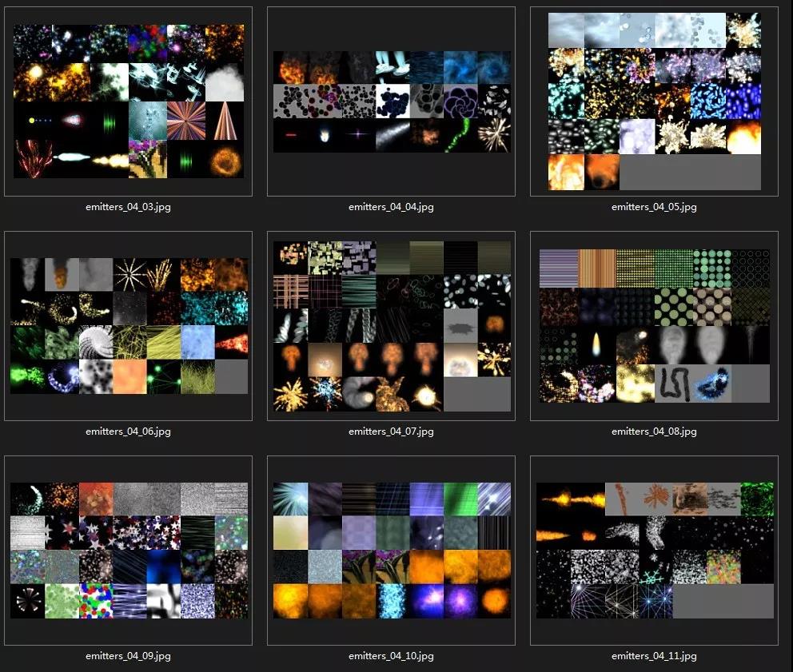
Task: Select the emitters_04_09.jpg thumbnail
Action: pos(129,550)
